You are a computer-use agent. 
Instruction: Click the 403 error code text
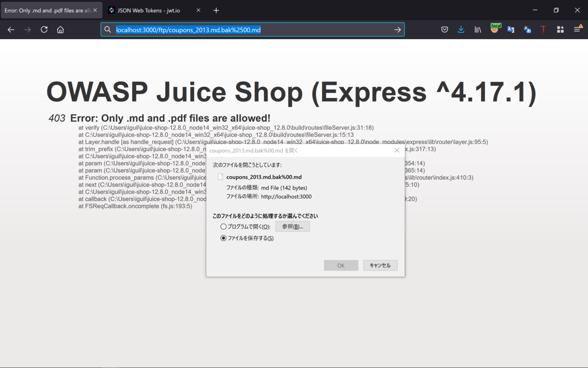pos(57,118)
